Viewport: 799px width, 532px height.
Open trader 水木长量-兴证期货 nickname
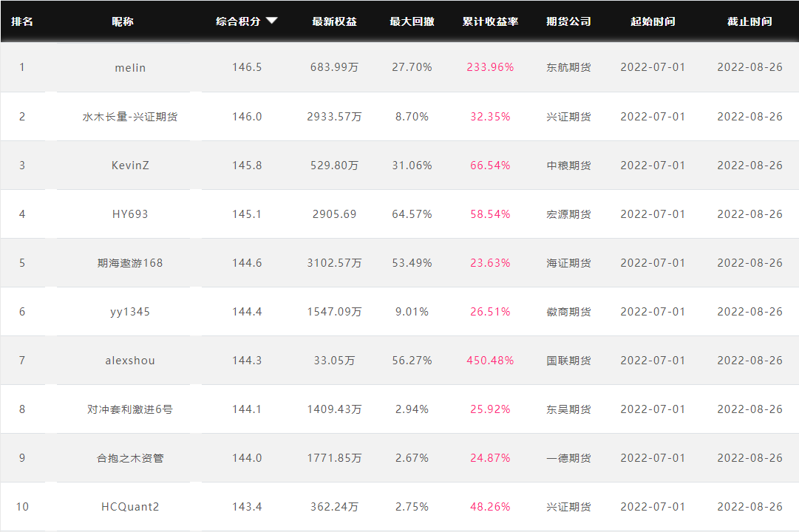(130, 117)
